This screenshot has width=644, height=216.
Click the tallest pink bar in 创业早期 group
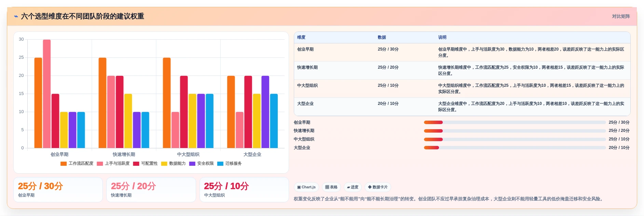[47, 94]
